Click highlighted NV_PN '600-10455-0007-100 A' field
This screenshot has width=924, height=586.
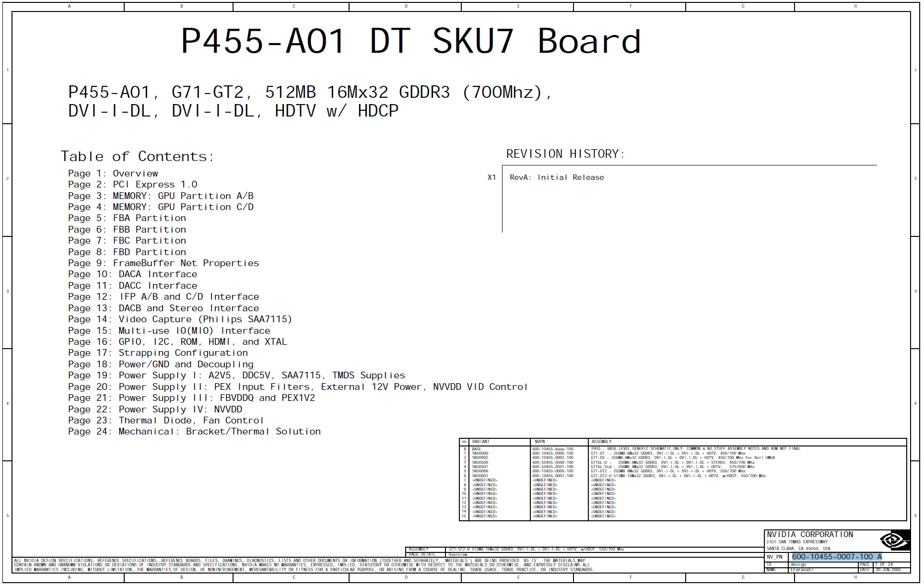(x=837, y=557)
